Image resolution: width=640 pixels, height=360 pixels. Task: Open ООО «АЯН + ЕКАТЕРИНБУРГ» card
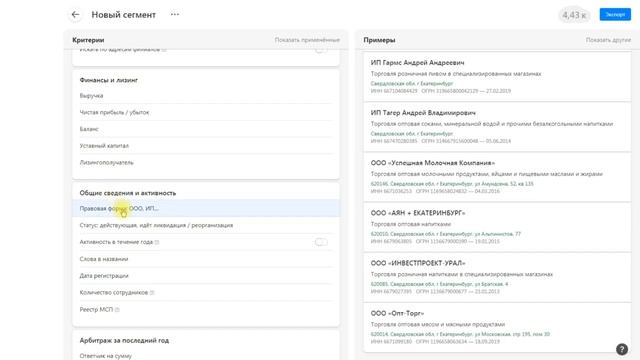[x=497, y=227]
